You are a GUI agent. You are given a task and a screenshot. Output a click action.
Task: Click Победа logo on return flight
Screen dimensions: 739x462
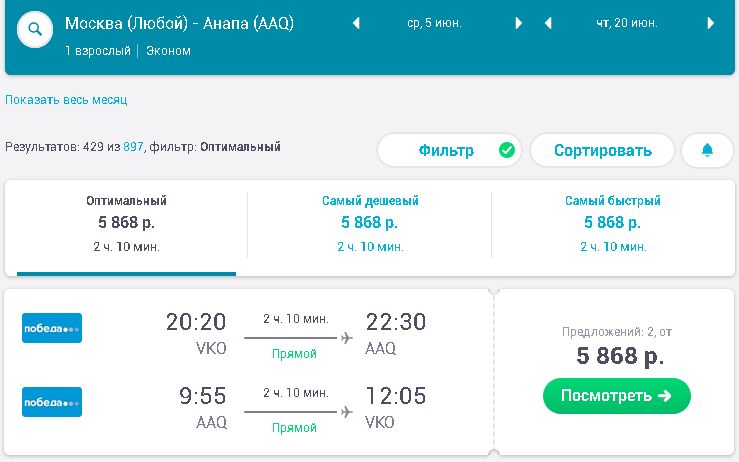(52, 402)
